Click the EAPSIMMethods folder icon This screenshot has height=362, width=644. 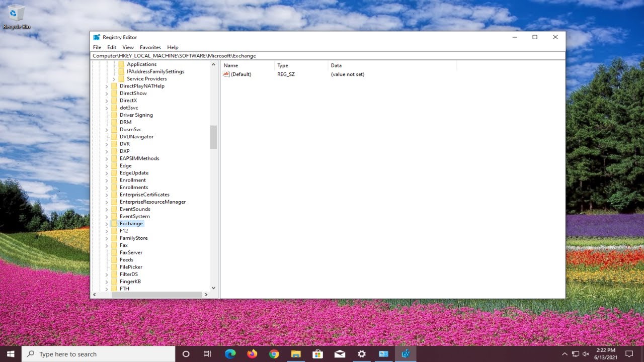(114, 158)
